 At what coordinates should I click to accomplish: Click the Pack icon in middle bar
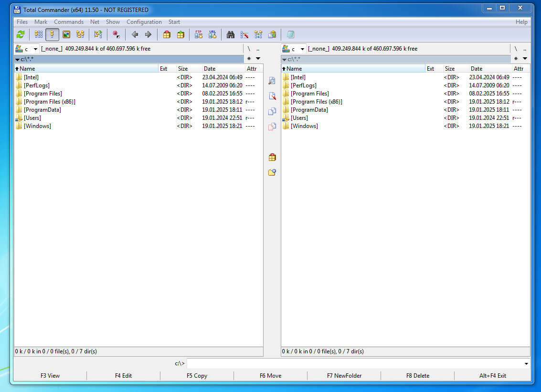coord(272,158)
